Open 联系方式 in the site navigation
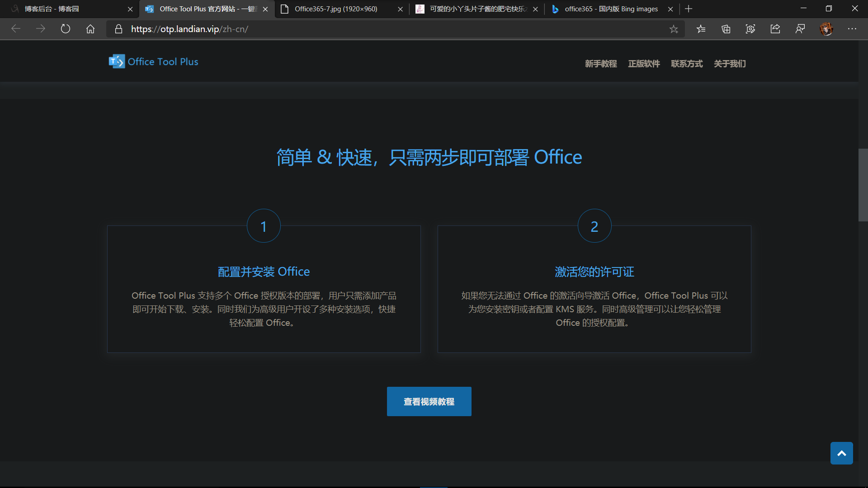The image size is (868, 488). (687, 64)
